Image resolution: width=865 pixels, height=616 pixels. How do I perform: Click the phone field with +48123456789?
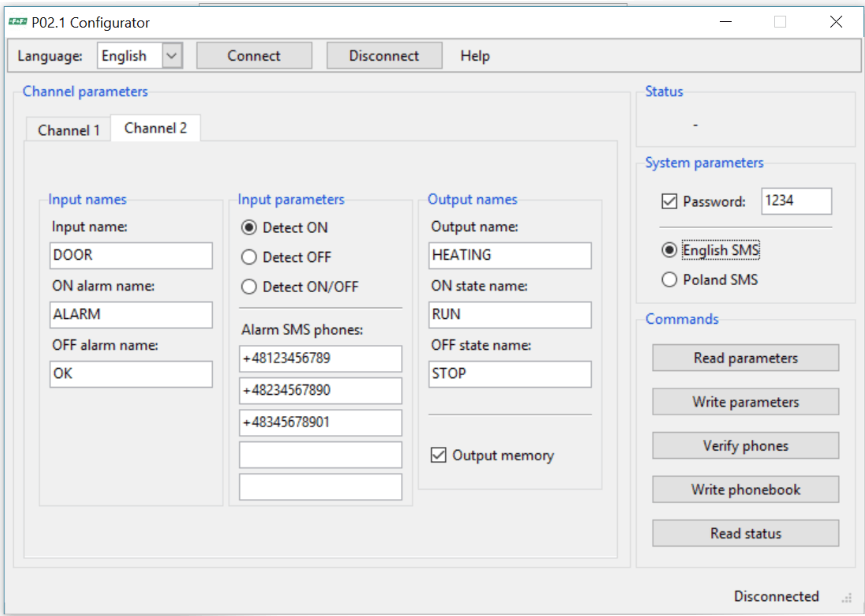[320, 358]
